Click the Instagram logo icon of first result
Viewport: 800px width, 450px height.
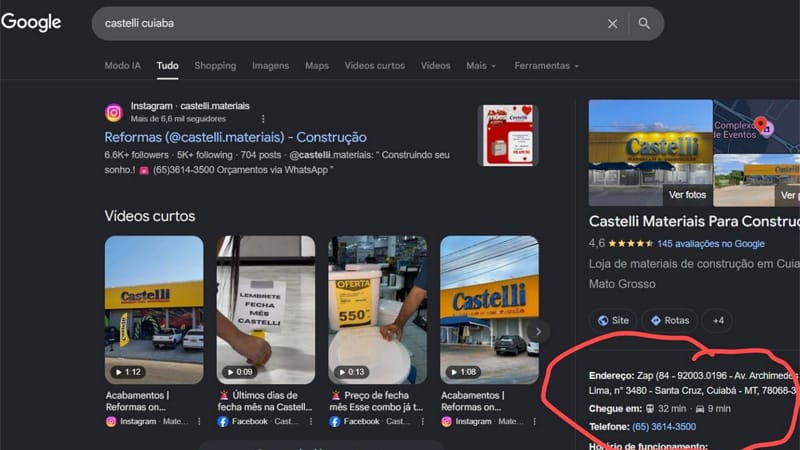coord(114,112)
